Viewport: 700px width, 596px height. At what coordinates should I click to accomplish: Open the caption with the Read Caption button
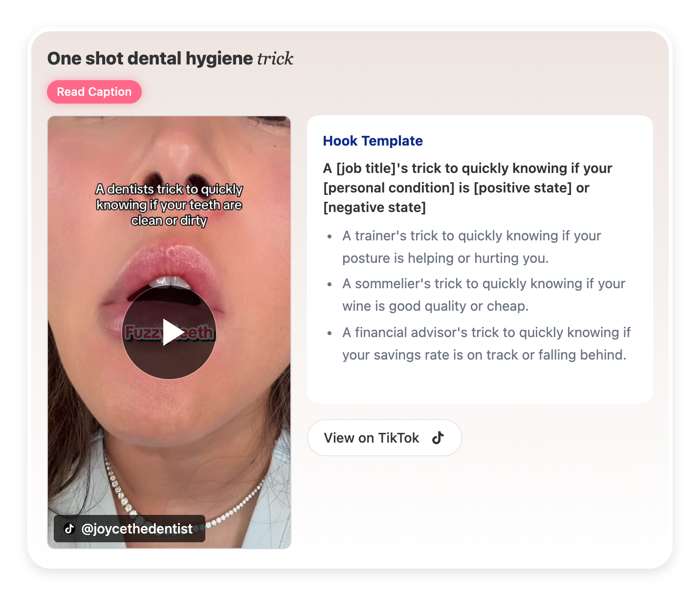94,91
